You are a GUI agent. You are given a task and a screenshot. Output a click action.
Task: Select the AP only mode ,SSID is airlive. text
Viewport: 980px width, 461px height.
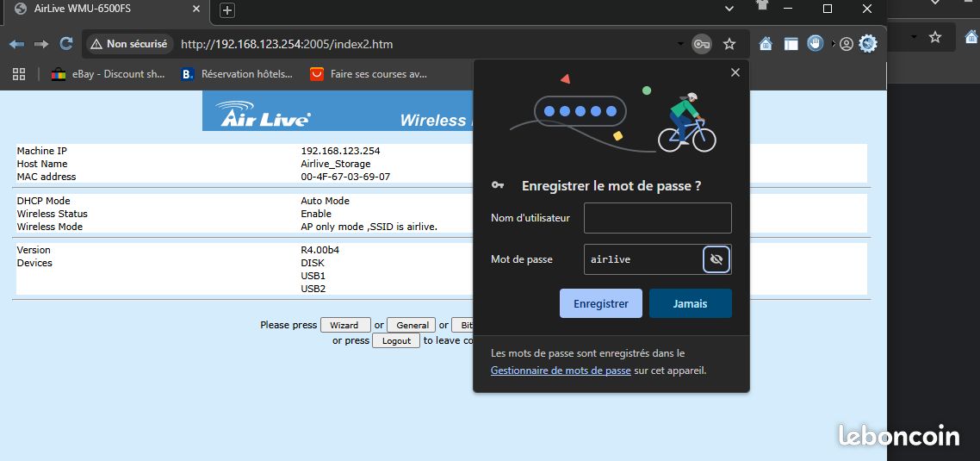[369, 227]
